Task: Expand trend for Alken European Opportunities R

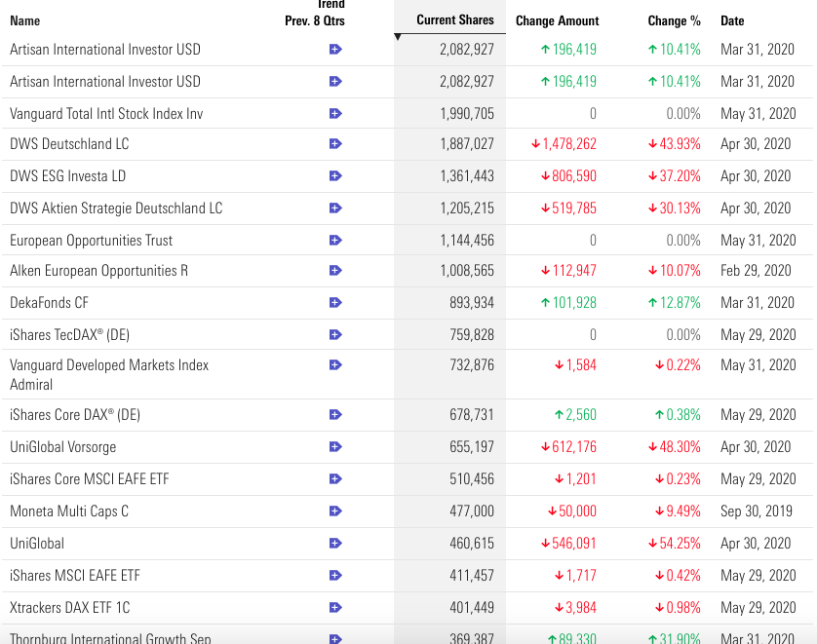Action: [335, 271]
